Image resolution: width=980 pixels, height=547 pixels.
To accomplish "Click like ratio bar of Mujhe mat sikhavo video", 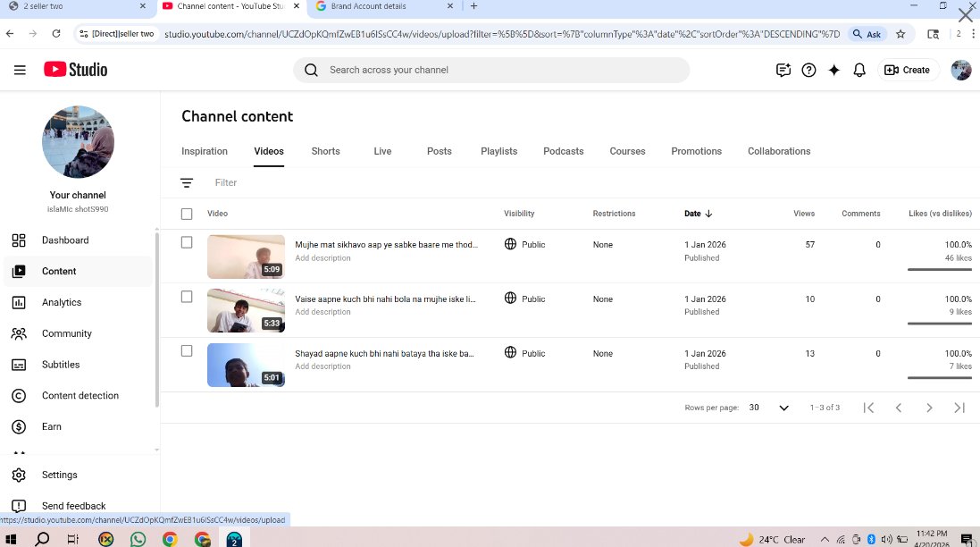I will (x=940, y=269).
